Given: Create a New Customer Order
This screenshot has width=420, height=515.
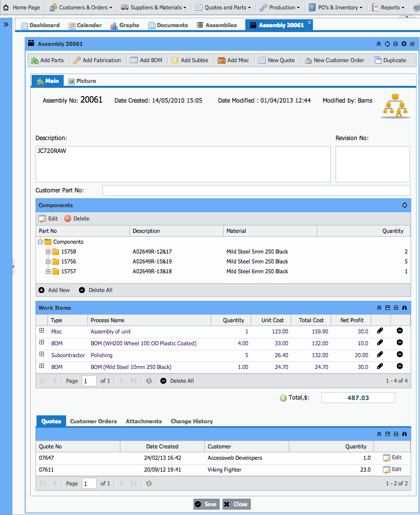Looking at the screenshot, I should (x=335, y=61).
